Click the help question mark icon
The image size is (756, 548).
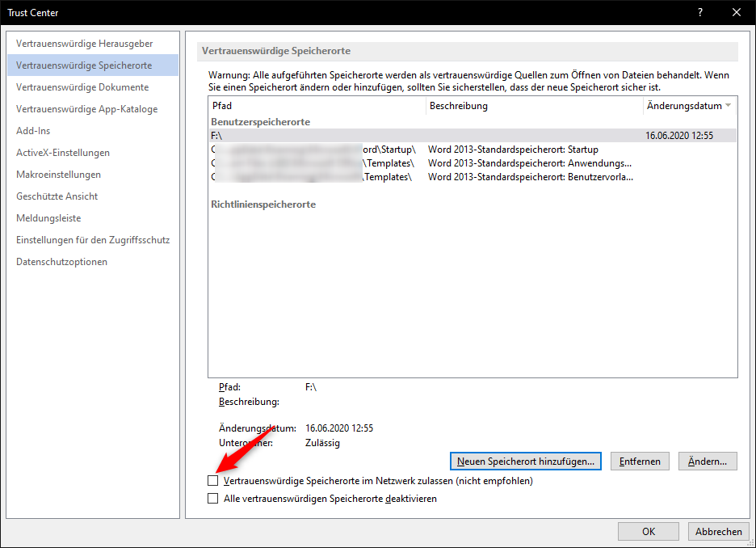pyautogui.click(x=699, y=12)
